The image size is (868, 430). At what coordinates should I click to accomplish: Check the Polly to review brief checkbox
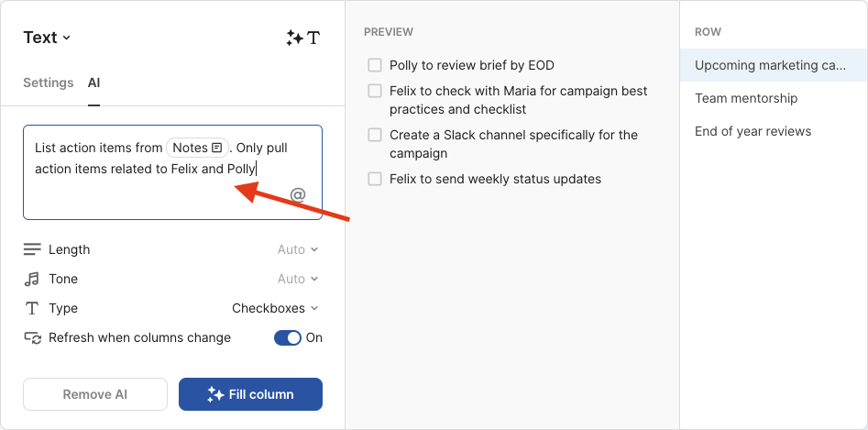point(375,65)
